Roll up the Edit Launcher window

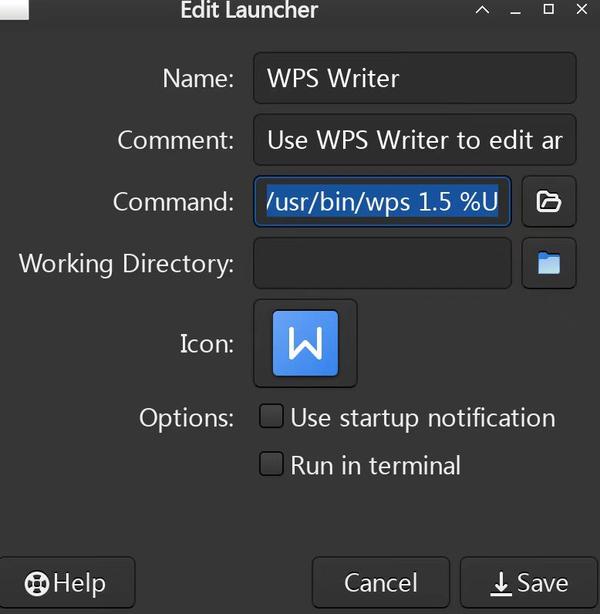coord(483,10)
